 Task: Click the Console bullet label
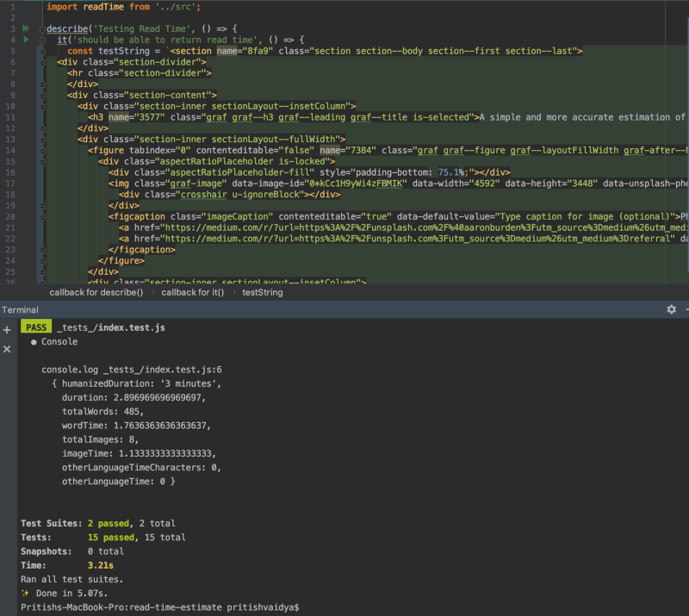point(59,342)
